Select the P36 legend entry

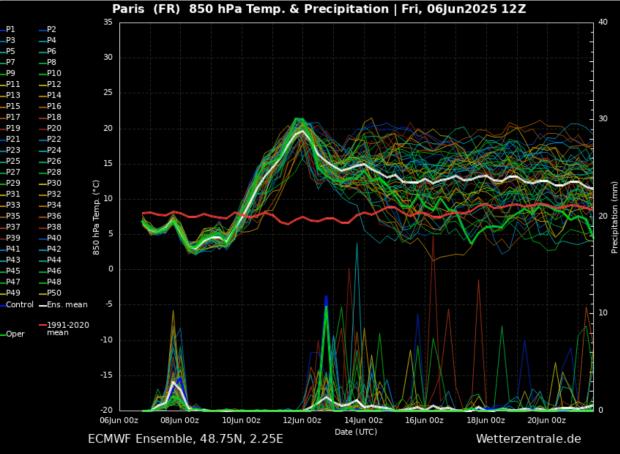(x=54, y=216)
